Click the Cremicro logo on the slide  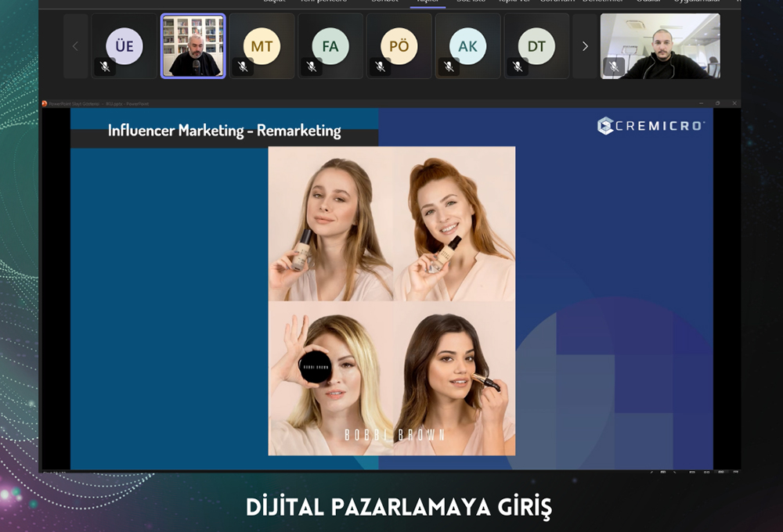pyautogui.click(x=651, y=126)
